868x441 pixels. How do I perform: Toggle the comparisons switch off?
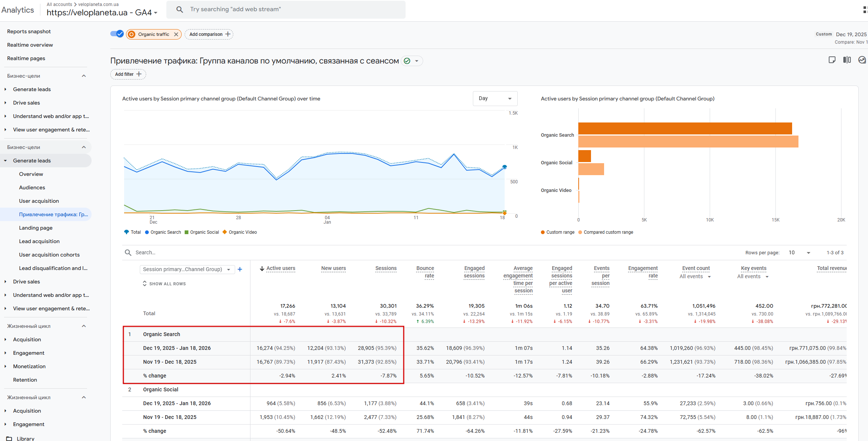[117, 34]
